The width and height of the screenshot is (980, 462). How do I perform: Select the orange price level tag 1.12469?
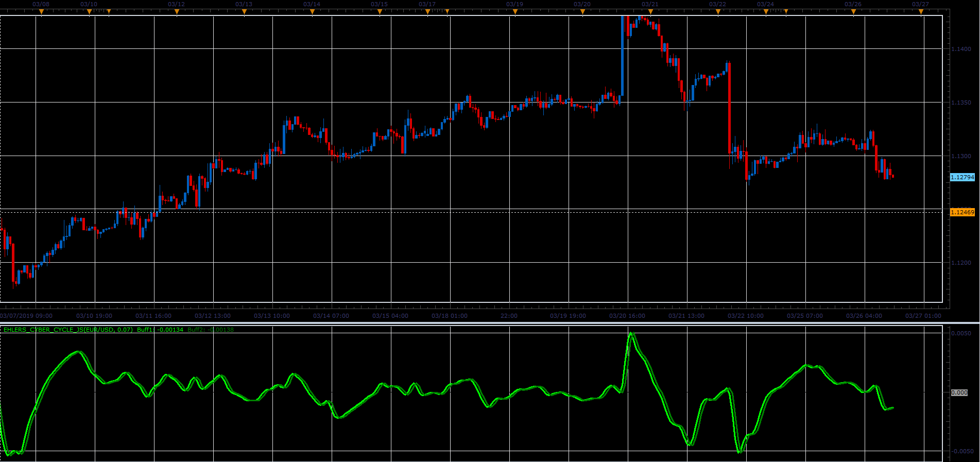point(962,212)
